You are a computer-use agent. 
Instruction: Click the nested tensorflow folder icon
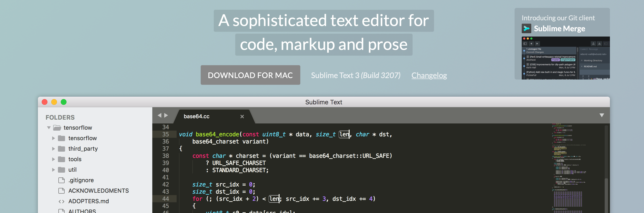61,138
